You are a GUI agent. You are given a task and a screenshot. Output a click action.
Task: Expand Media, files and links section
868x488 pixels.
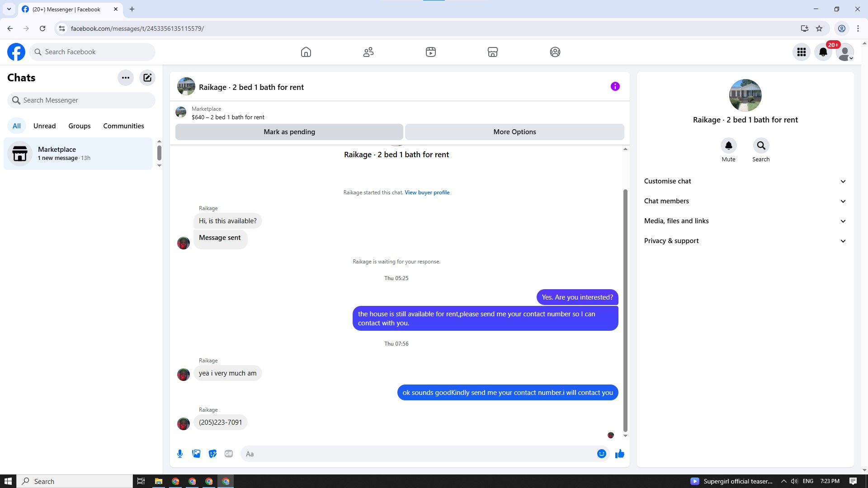[x=745, y=221]
